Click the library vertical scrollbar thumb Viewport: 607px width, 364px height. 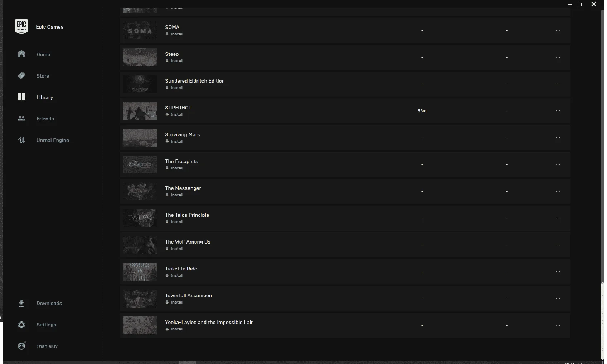point(602,321)
